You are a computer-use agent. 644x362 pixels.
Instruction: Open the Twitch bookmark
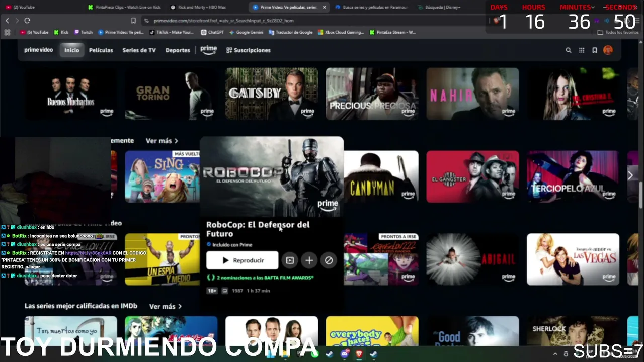click(84, 32)
